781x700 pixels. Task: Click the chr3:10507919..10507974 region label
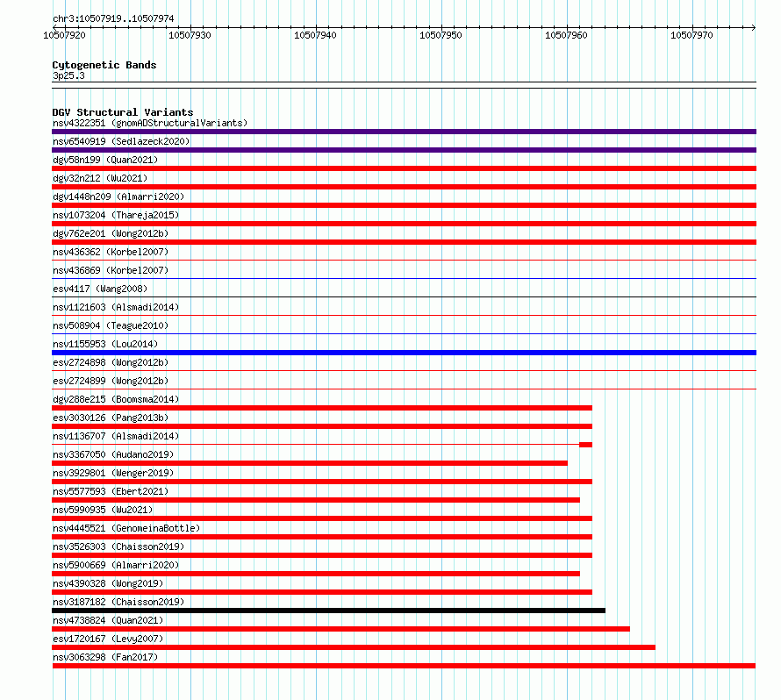pyautogui.click(x=113, y=18)
